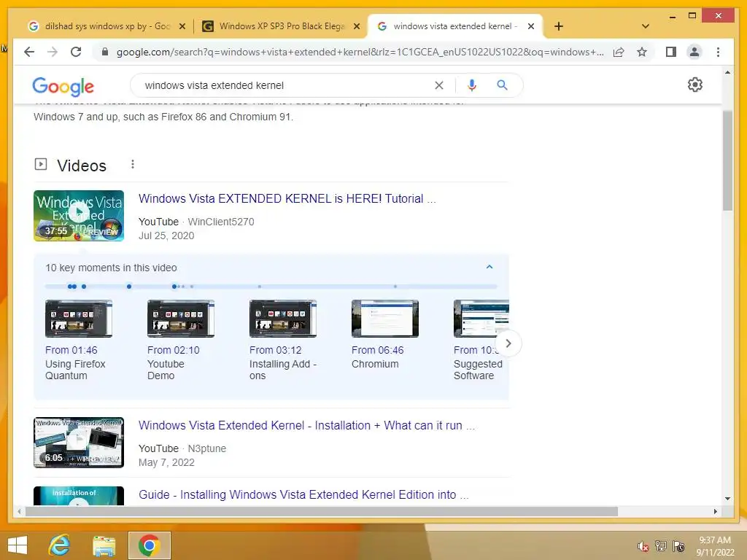
Task: Open Suggested Software key moment
Action: (x=478, y=370)
